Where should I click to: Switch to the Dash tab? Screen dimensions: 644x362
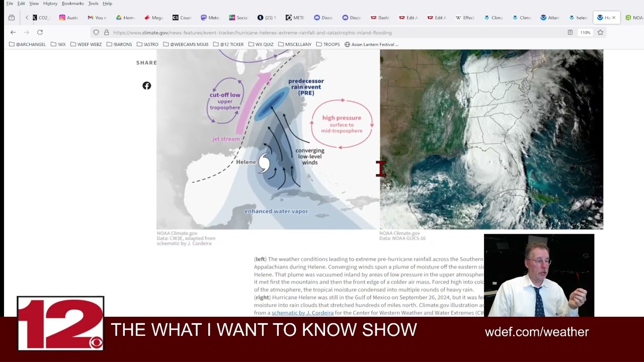[380, 18]
